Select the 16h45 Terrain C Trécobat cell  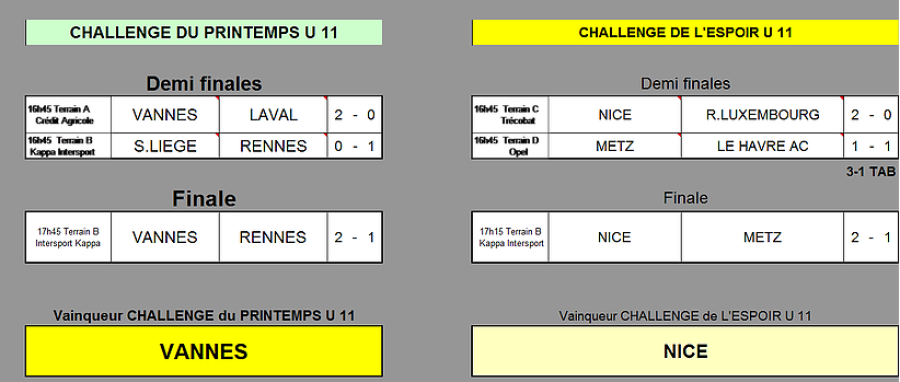(x=510, y=115)
